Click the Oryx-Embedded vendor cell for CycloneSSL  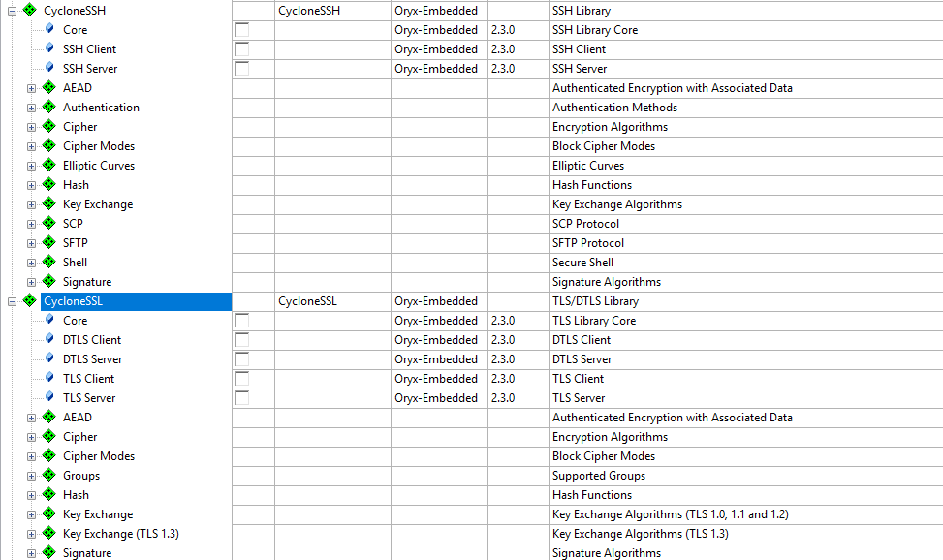436,301
